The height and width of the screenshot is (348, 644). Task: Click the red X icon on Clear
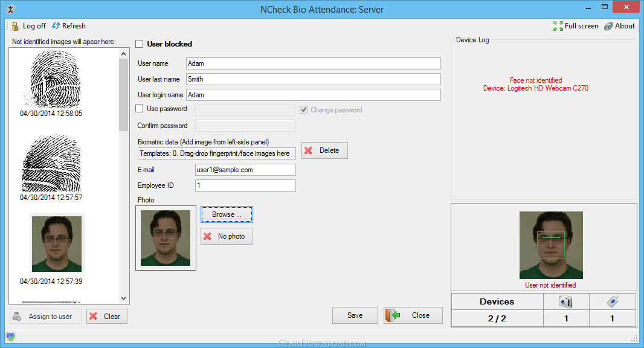[94, 316]
